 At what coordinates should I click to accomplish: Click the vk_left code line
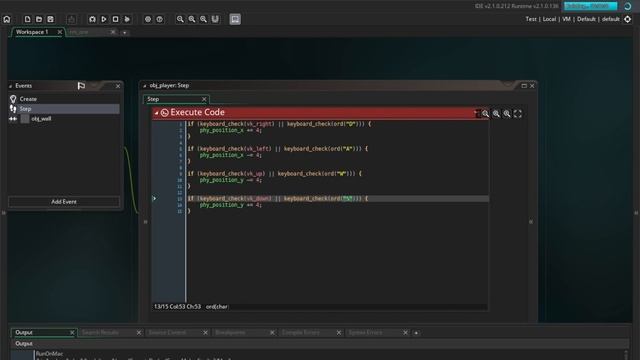pyautogui.click(x=278, y=149)
